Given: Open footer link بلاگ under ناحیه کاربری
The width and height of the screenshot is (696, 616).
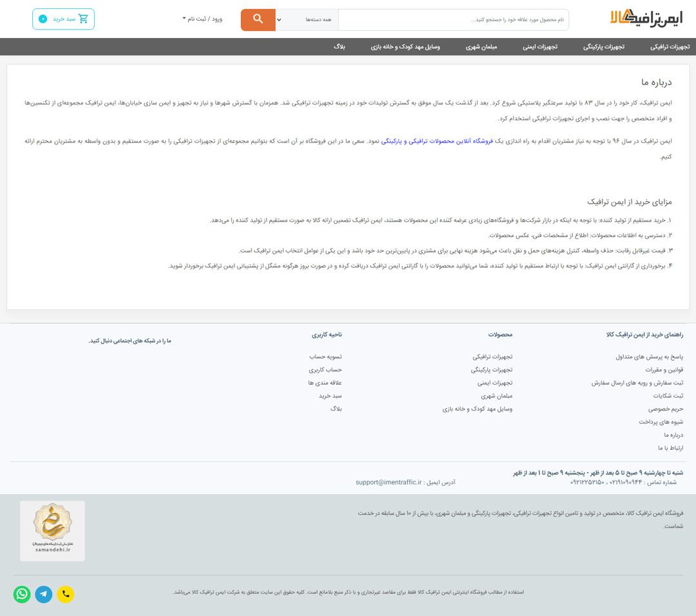Looking at the screenshot, I should point(336,409).
